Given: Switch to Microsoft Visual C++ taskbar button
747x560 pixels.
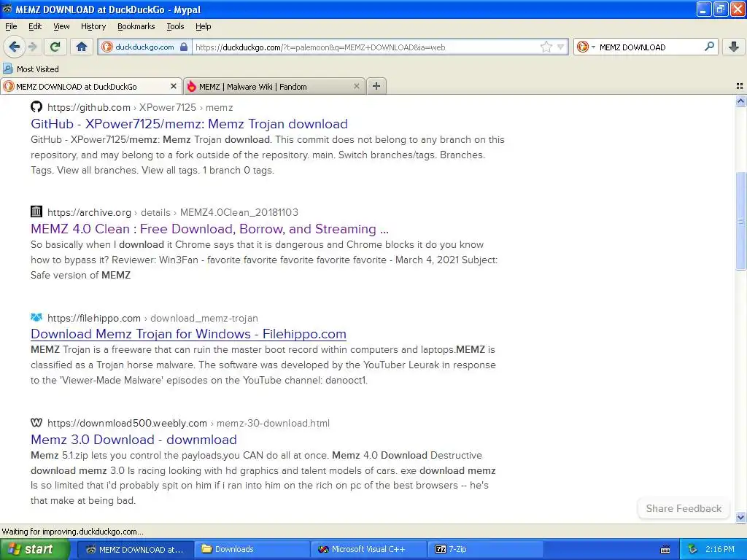Looking at the screenshot, I should [369, 549].
